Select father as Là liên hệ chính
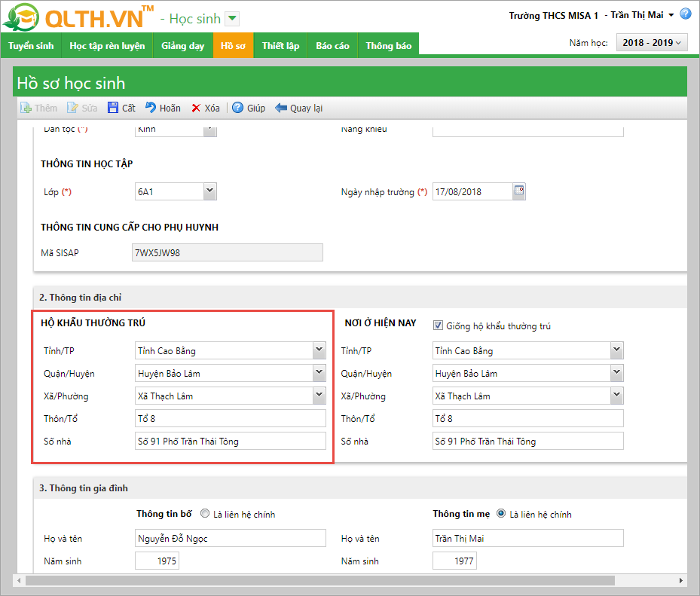Viewport: 700px width, 596px height. click(205, 515)
